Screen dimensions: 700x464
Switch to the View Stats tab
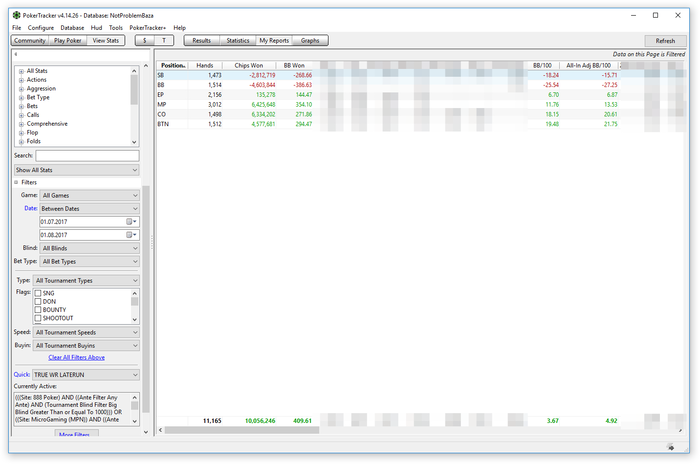(106, 41)
